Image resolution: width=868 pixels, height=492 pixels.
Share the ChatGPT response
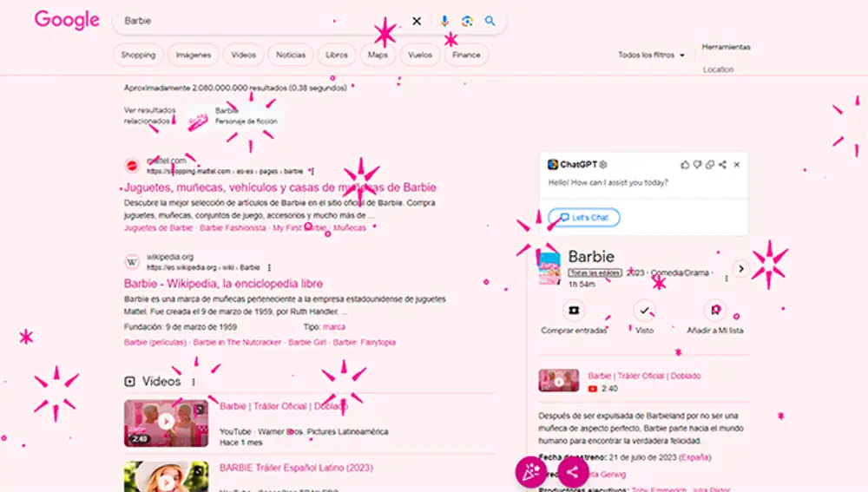pos(722,164)
